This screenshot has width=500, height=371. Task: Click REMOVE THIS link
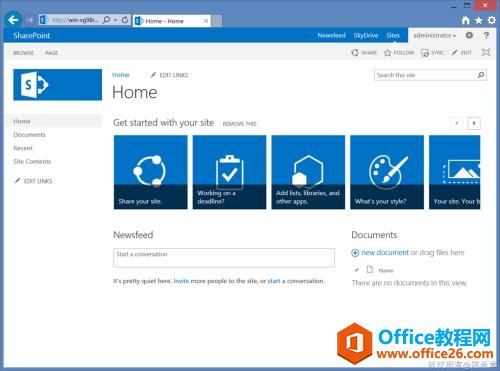click(x=239, y=124)
